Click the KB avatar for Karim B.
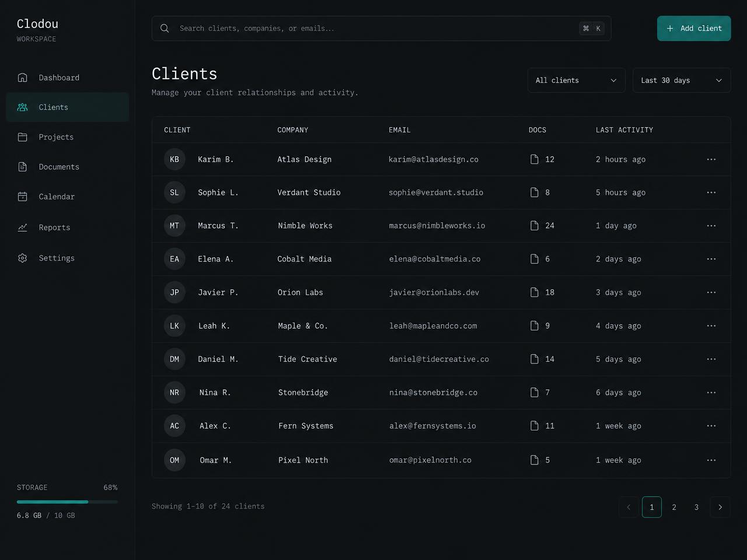This screenshot has height=560, width=747. tap(174, 159)
